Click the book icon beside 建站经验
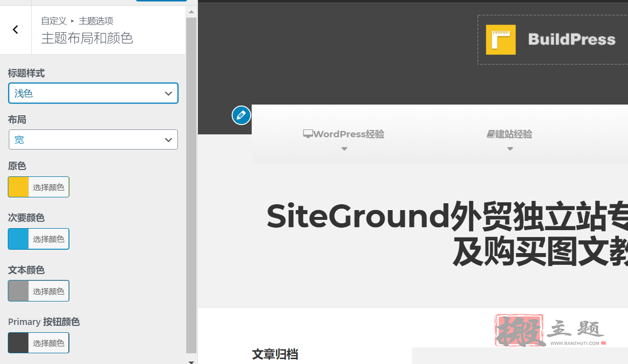Viewport: 628px width, 364px height. 491,134
